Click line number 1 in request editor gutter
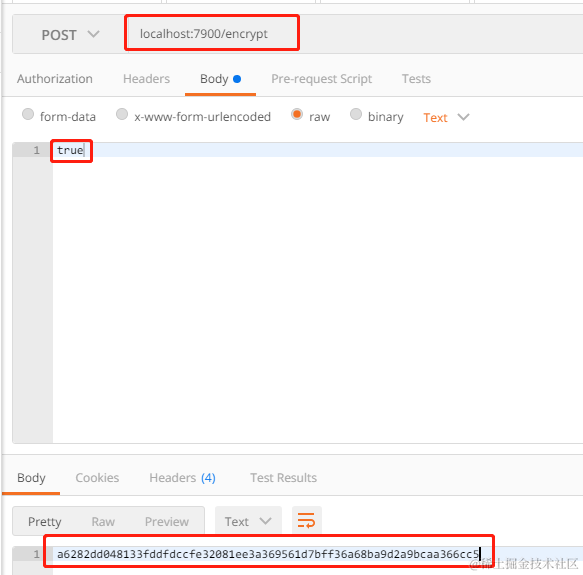The height and width of the screenshot is (575, 583). (x=36, y=150)
